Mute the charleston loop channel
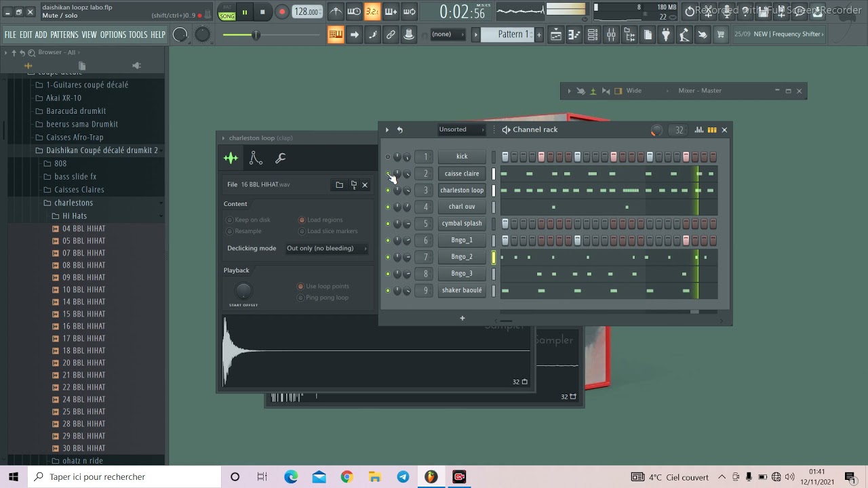Screen dimensions: 868x488 point(388,190)
